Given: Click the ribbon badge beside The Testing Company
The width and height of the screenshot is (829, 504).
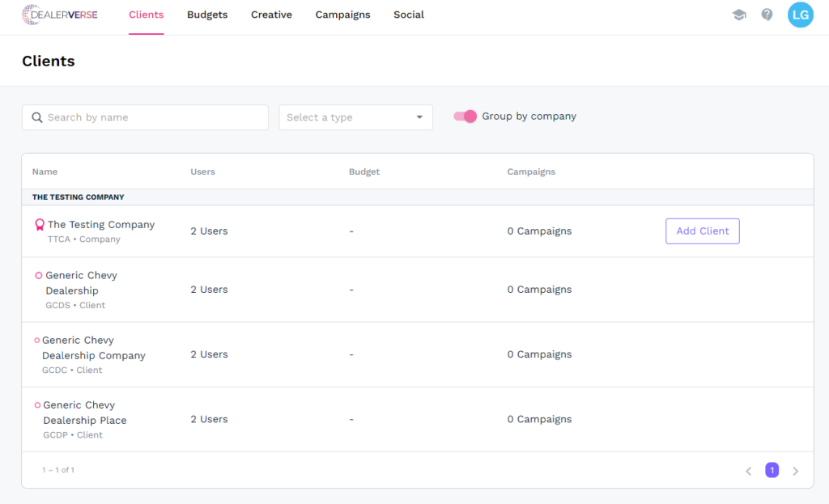Looking at the screenshot, I should [x=39, y=225].
